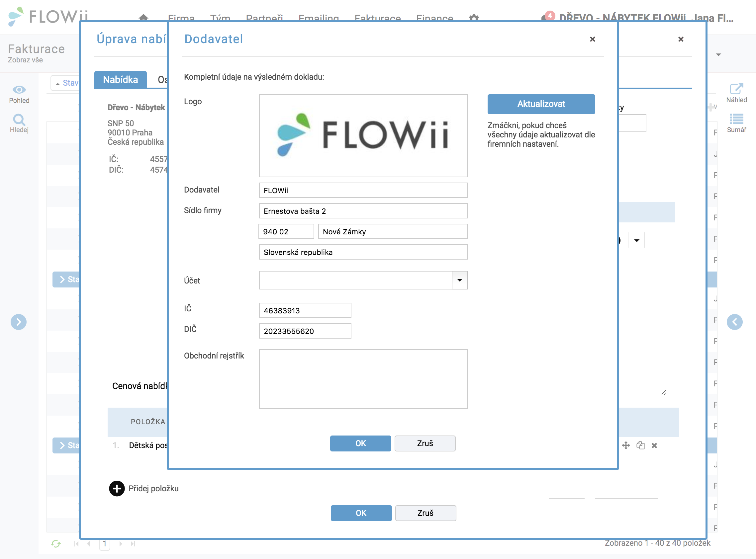Viewport: 756px width, 559px height.
Task: Expand left panel with arrow circle
Action: tap(19, 322)
